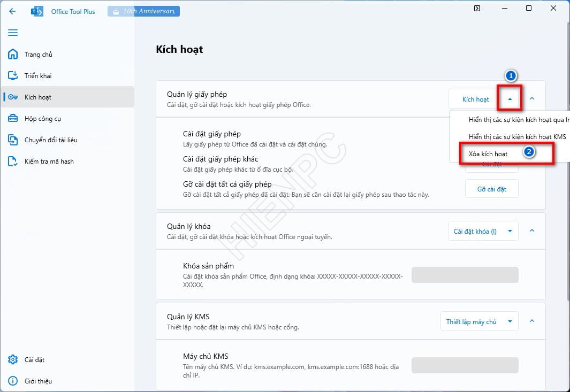
Task: Click the Quản lý KMS heading
Action: coord(188,317)
